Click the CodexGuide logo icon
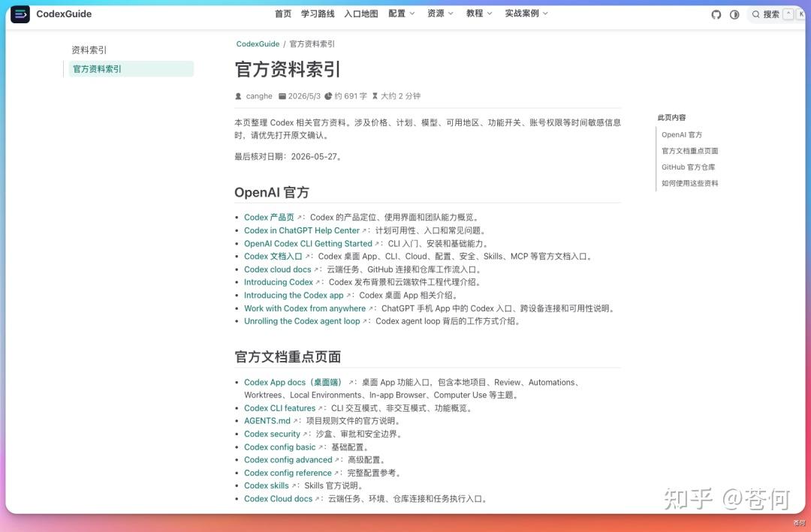The height and width of the screenshot is (532, 811). point(20,14)
